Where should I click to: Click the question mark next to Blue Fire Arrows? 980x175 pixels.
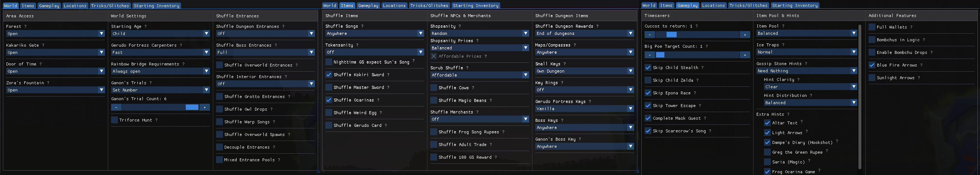click(x=922, y=65)
